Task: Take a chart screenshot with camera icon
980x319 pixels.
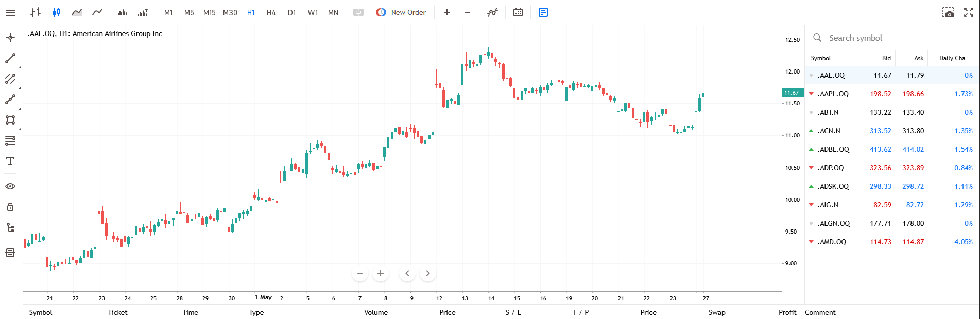Action: (x=948, y=12)
